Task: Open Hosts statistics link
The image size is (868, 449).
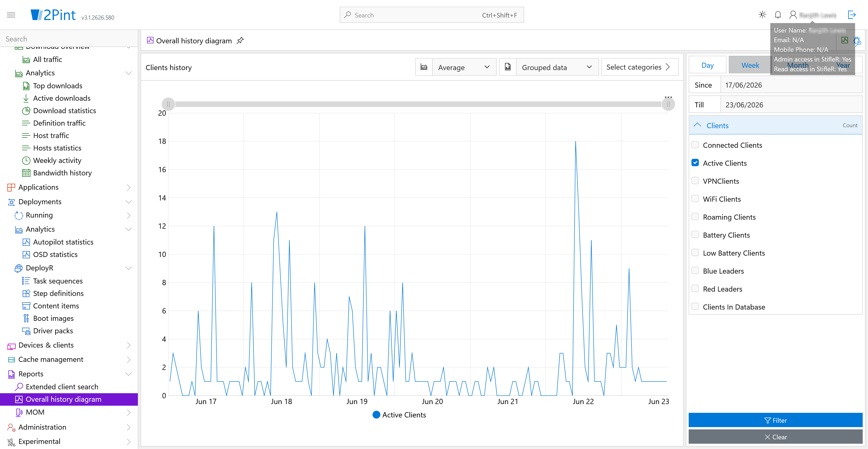Action: point(57,148)
